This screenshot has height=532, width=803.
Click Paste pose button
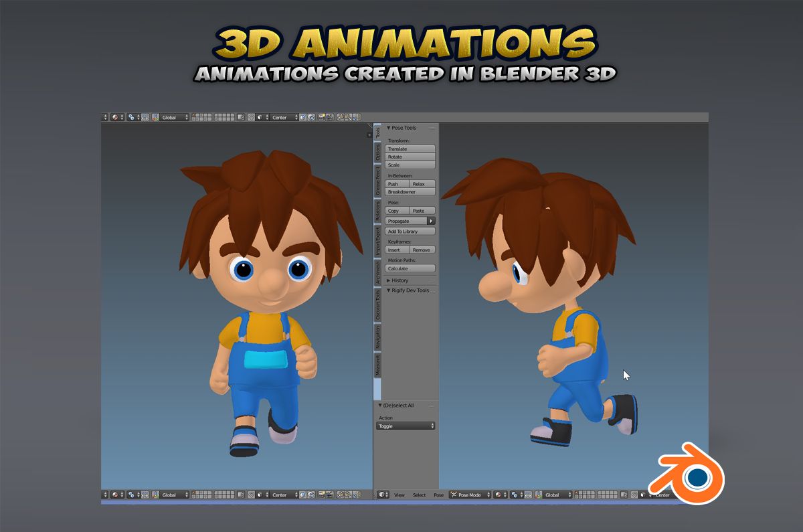(423, 210)
